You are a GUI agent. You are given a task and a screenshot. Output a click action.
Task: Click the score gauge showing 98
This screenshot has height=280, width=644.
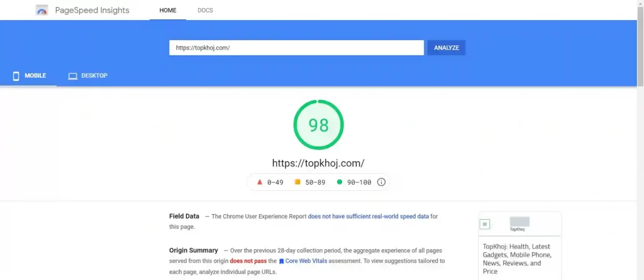[x=318, y=125]
